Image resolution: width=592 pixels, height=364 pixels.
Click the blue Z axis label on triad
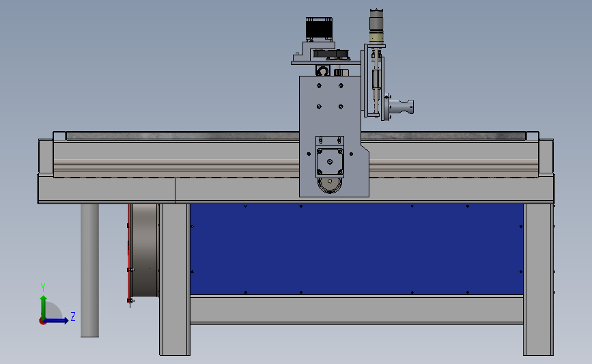point(73,316)
